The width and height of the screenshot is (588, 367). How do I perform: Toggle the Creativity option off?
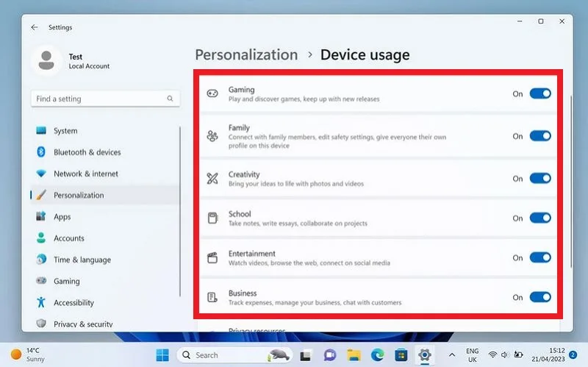click(x=540, y=178)
